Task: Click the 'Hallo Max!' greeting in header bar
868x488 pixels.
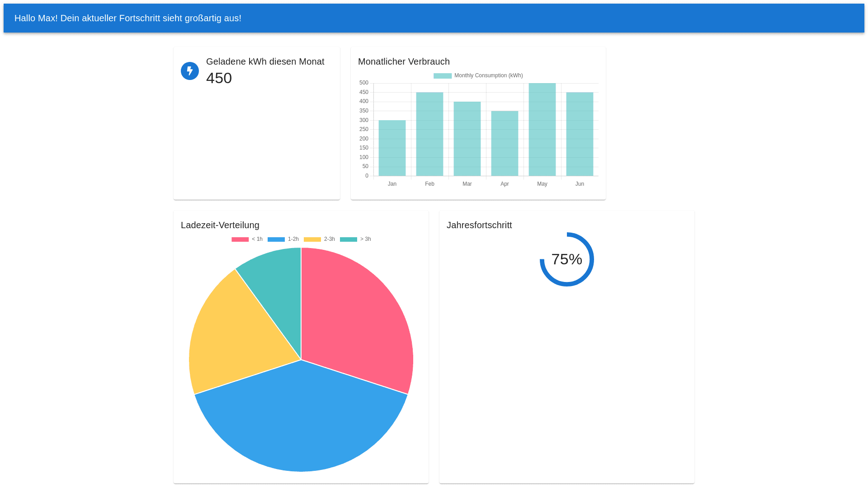Action: coord(128,18)
